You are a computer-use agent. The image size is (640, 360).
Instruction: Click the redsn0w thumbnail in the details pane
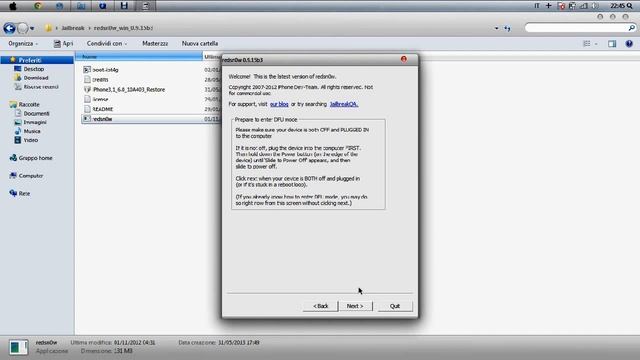point(18,347)
